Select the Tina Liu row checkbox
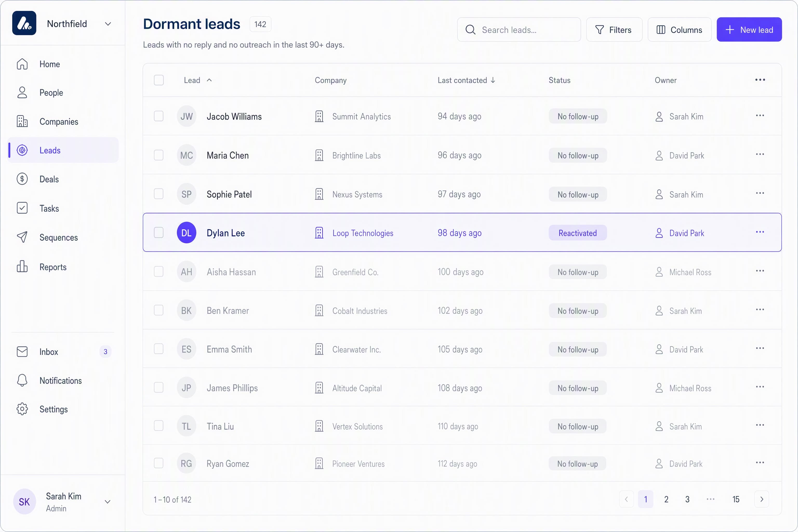This screenshot has width=798, height=532. (159, 426)
